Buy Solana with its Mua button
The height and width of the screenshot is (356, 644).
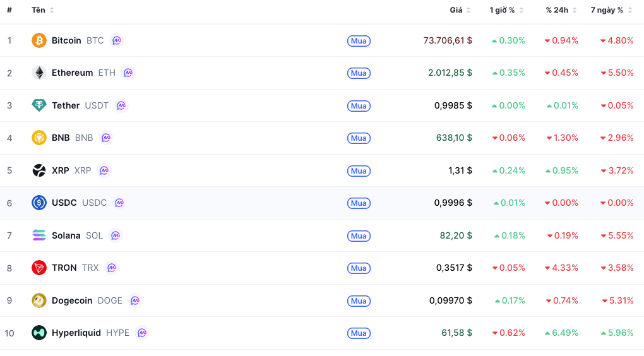[359, 236]
